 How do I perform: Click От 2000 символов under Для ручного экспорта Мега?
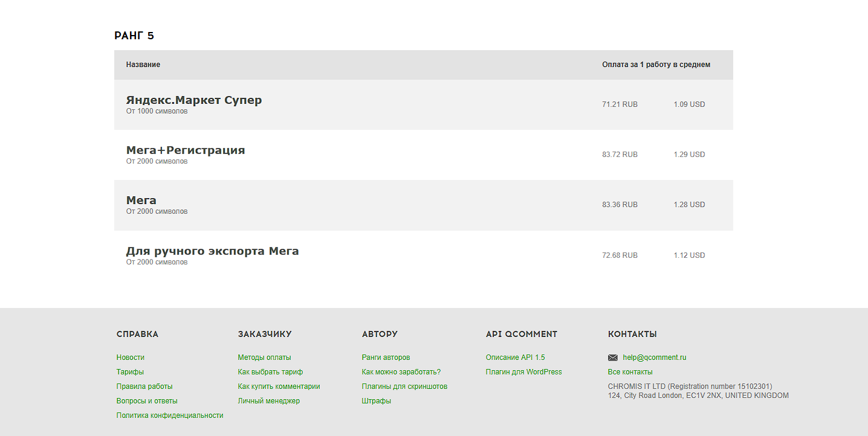click(x=157, y=262)
